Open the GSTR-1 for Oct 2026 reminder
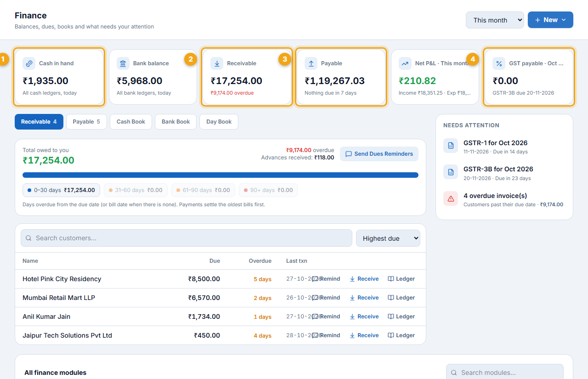This screenshot has height=379, width=588. (x=504, y=146)
